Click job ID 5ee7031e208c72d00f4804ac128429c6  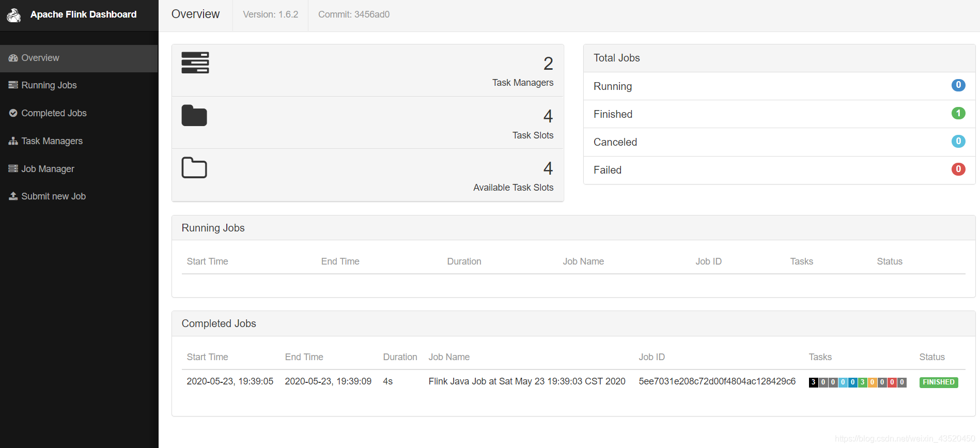[x=717, y=381]
